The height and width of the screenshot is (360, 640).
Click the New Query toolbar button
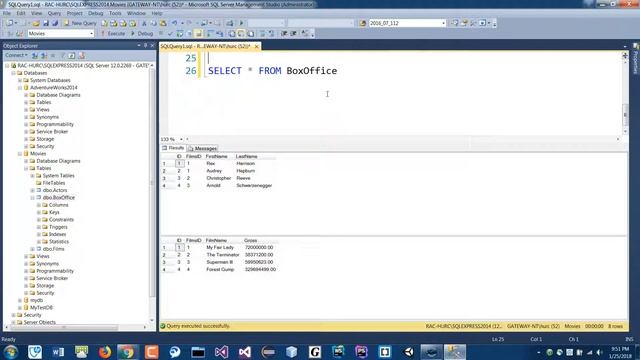pos(80,23)
